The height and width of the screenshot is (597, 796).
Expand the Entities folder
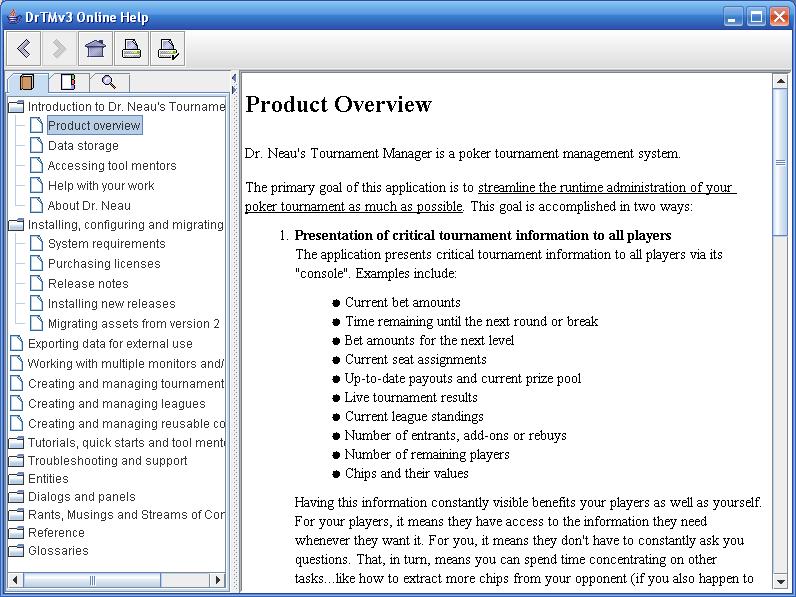click(16, 479)
